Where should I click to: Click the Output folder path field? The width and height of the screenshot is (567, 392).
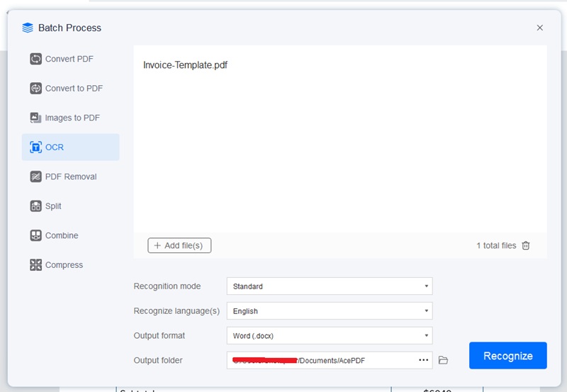click(x=330, y=360)
